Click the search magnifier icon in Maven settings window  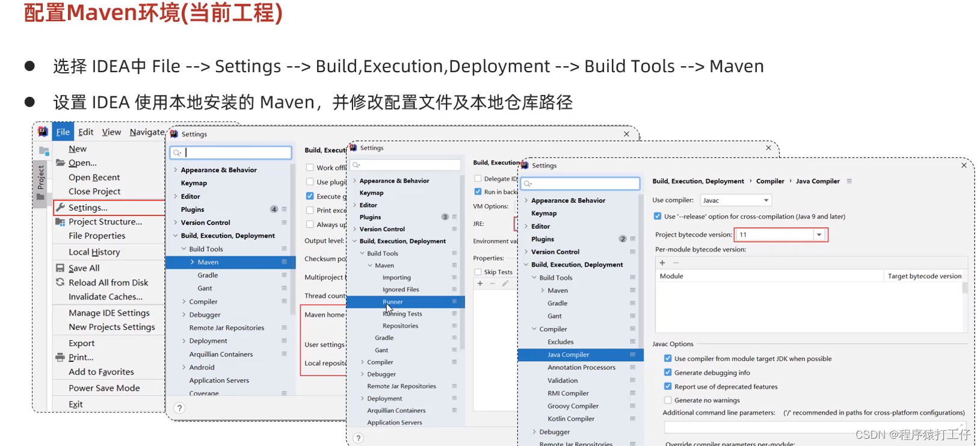coord(177,153)
